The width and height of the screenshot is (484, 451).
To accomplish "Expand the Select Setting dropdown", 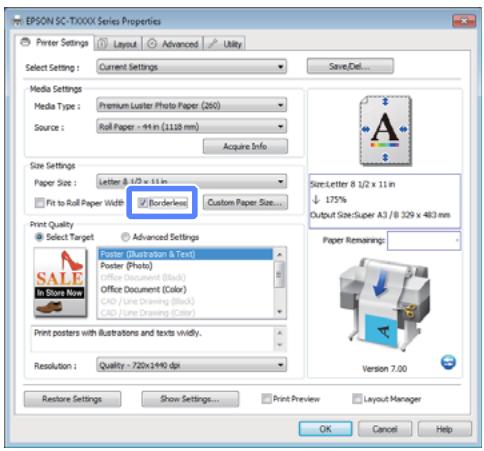I will [192, 67].
